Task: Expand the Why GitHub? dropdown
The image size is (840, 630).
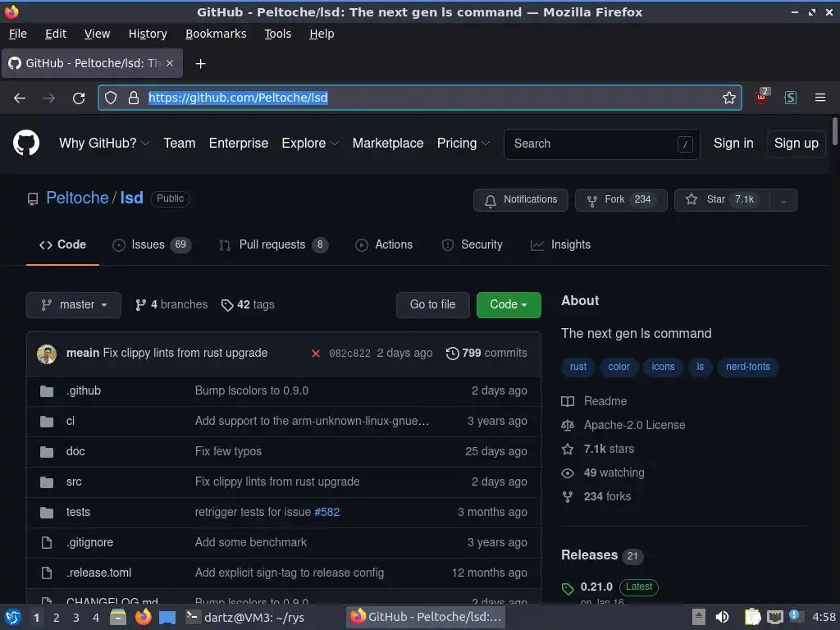Action: pos(104,144)
